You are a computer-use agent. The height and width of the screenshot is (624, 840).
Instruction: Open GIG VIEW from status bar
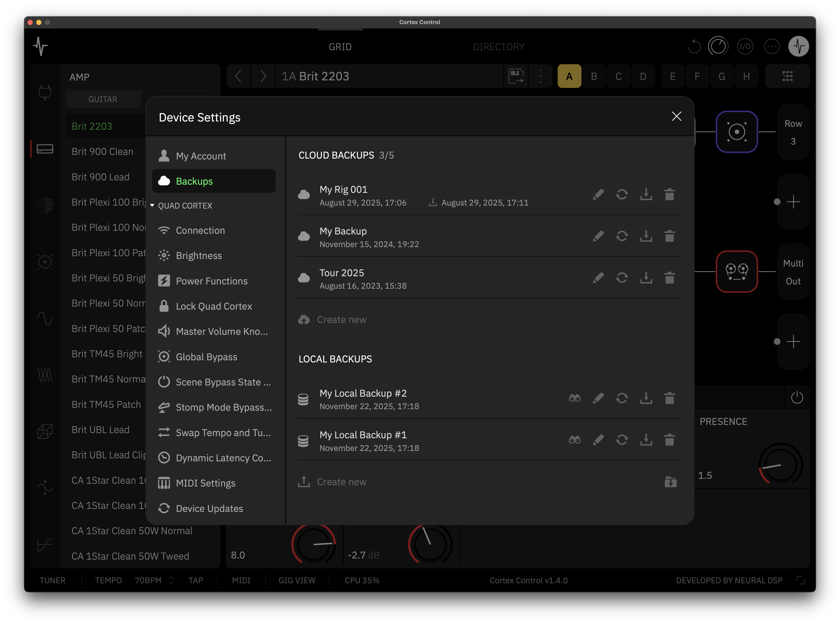click(297, 580)
